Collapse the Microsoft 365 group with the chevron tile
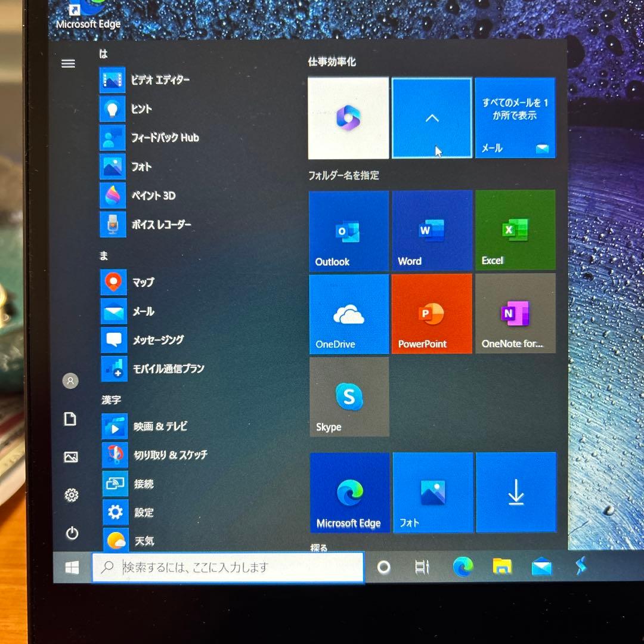The image size is (644, 644). pos(432,117)
